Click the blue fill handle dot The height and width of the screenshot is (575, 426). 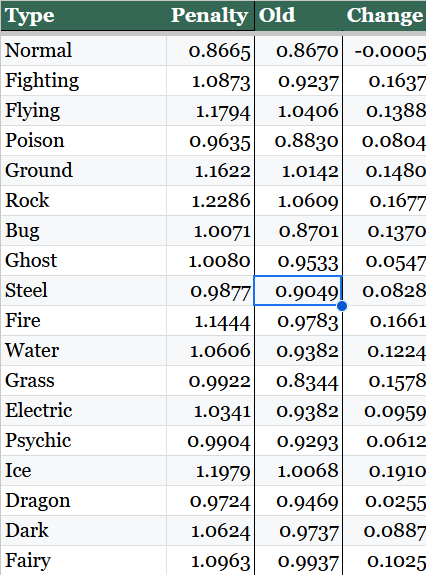click(x=342, y=305)
